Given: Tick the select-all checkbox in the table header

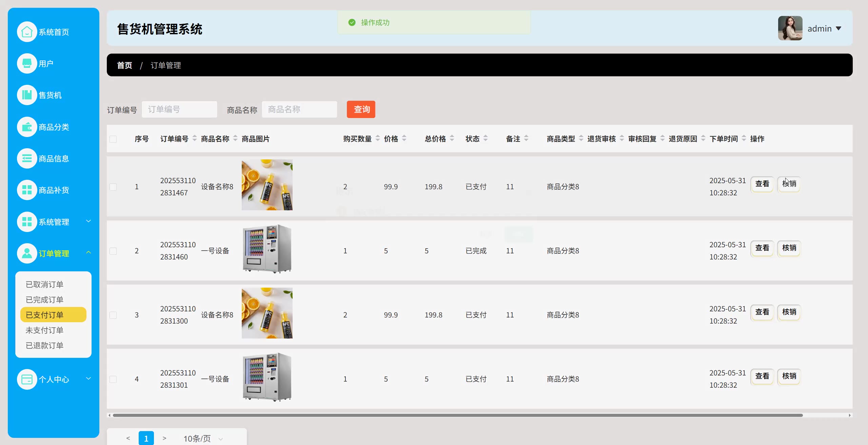Looking at the screenshot, I should pos(113,139).
